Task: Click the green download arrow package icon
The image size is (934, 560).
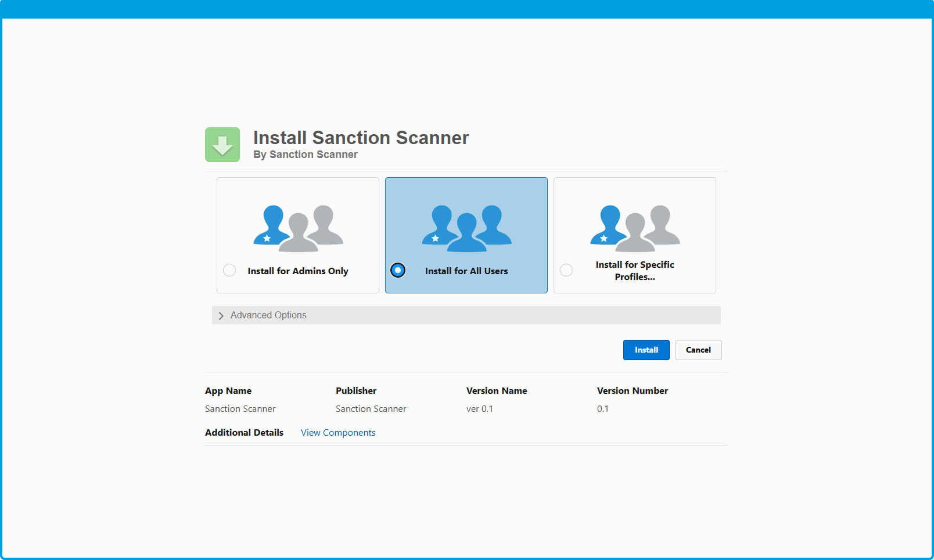Action: (222, 145)
